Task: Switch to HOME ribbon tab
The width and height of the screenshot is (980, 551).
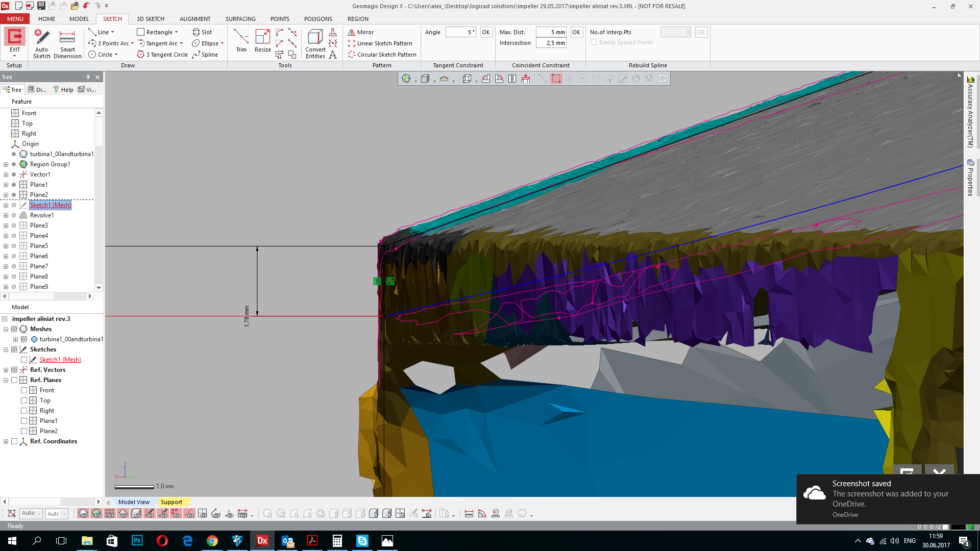Action: pyautogui.click(x=46, y=19)
